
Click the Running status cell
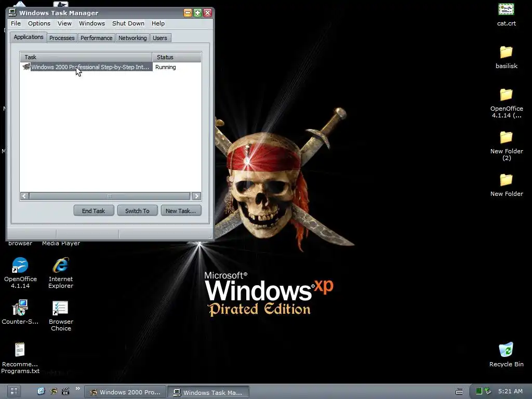coord(166,67)
